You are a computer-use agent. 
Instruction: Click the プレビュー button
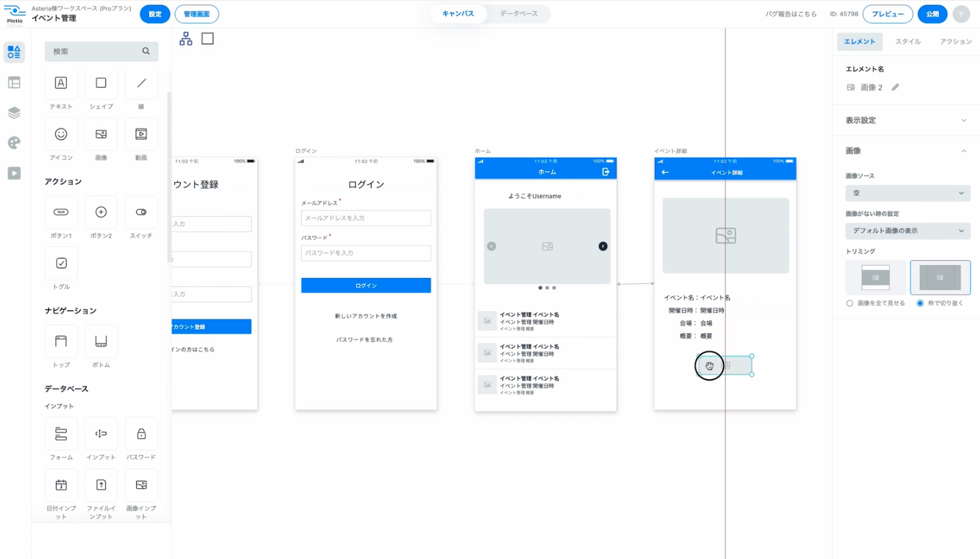887,14
